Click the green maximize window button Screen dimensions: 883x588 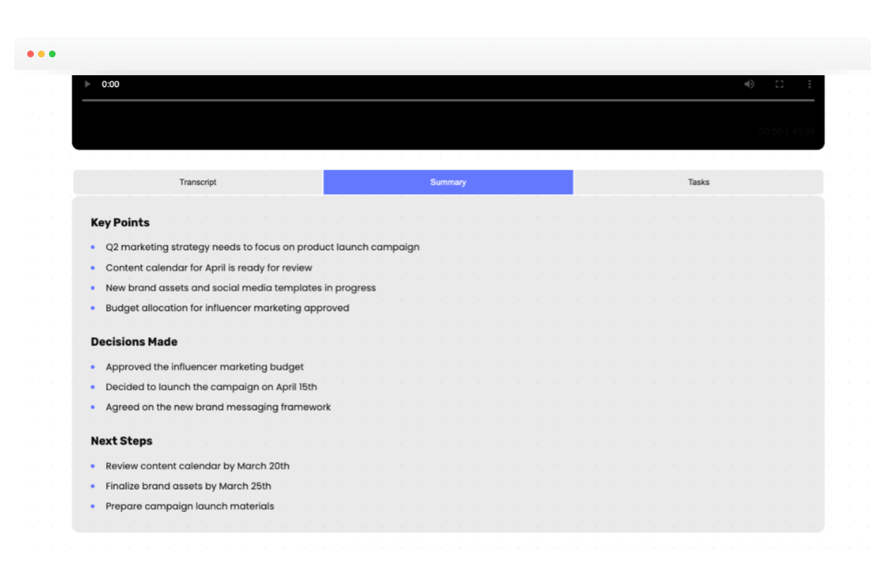click(53, 54)
